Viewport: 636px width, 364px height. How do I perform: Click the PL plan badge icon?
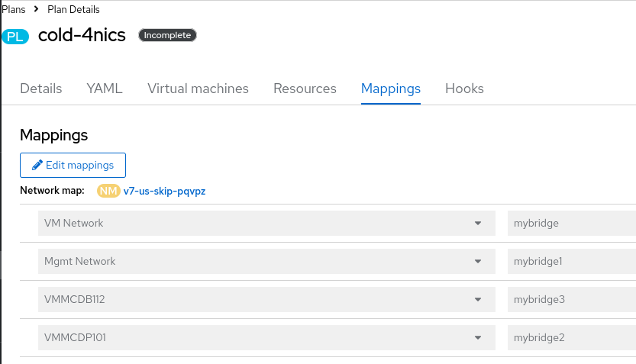pos(15,36)
